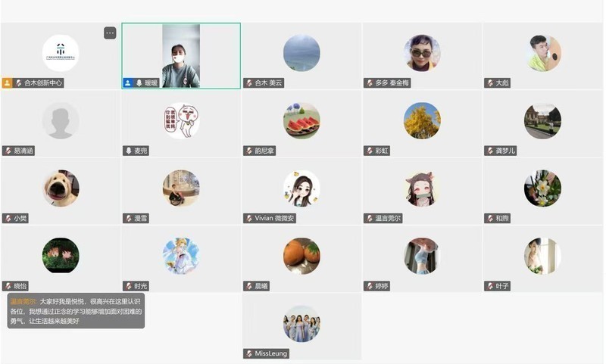Image resolution: width=606 pixels, height=364 pixels.
Task: Click the yellow tree avatar of 彩虹
Action: coord(422,121)
